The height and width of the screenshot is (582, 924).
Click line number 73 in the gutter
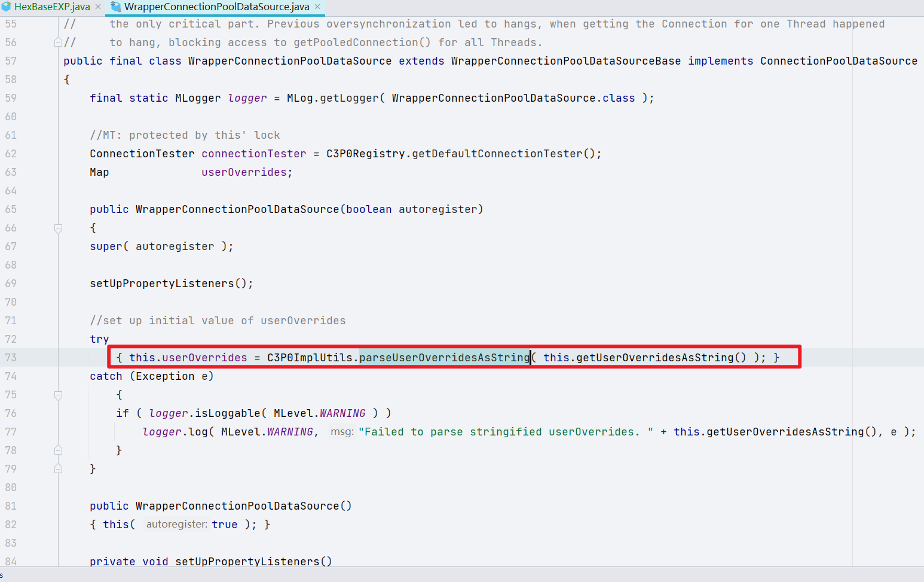point(11,357)
